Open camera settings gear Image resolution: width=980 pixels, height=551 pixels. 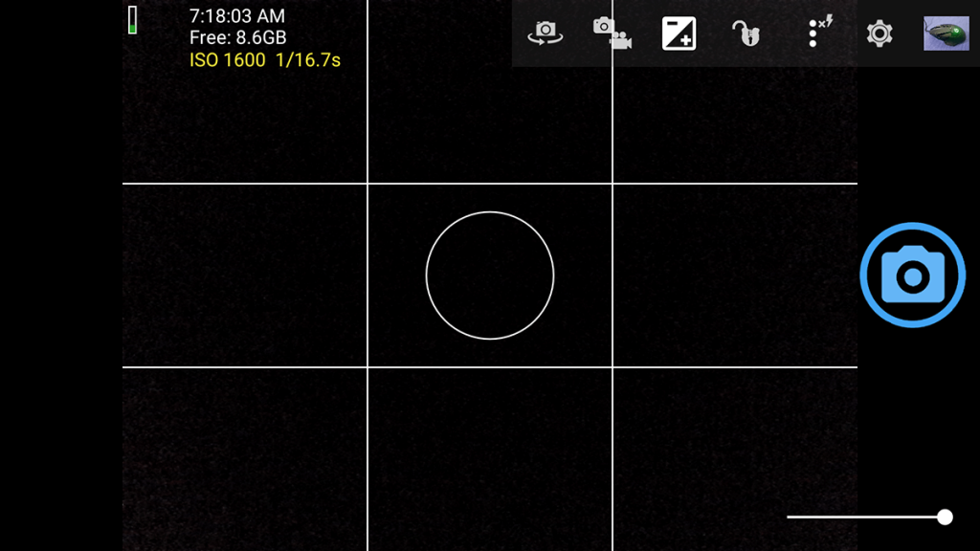(880, 34)
